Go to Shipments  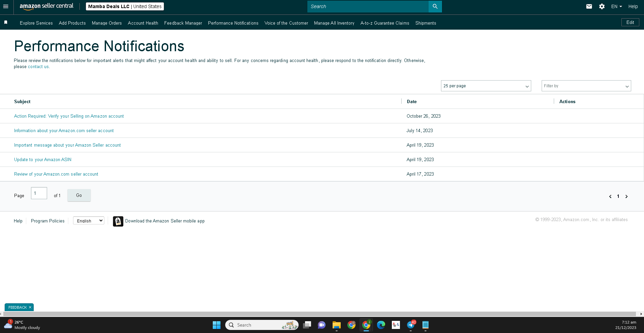point(426,23)
